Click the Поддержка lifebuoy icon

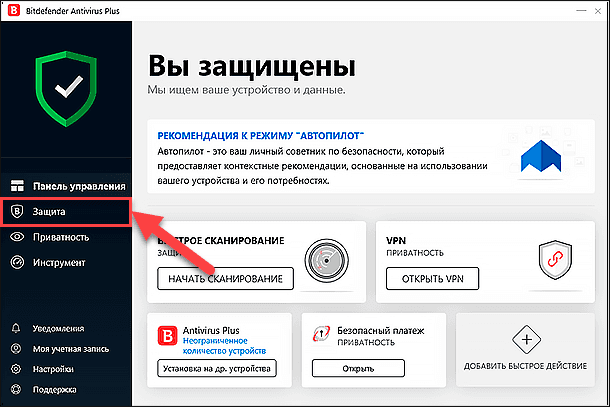[16, 389]
